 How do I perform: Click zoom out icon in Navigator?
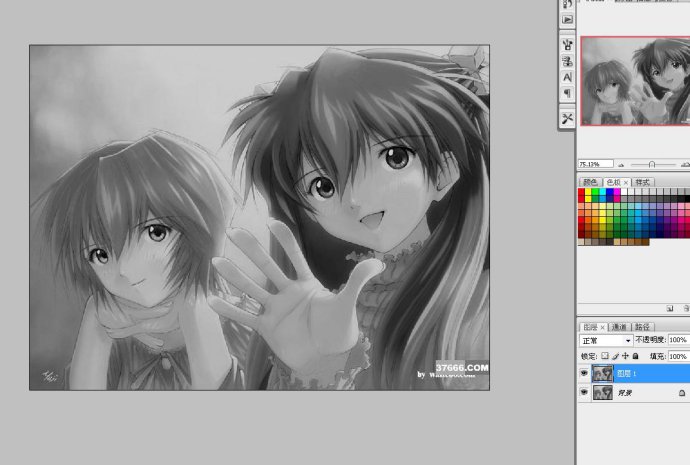(621, 165)
